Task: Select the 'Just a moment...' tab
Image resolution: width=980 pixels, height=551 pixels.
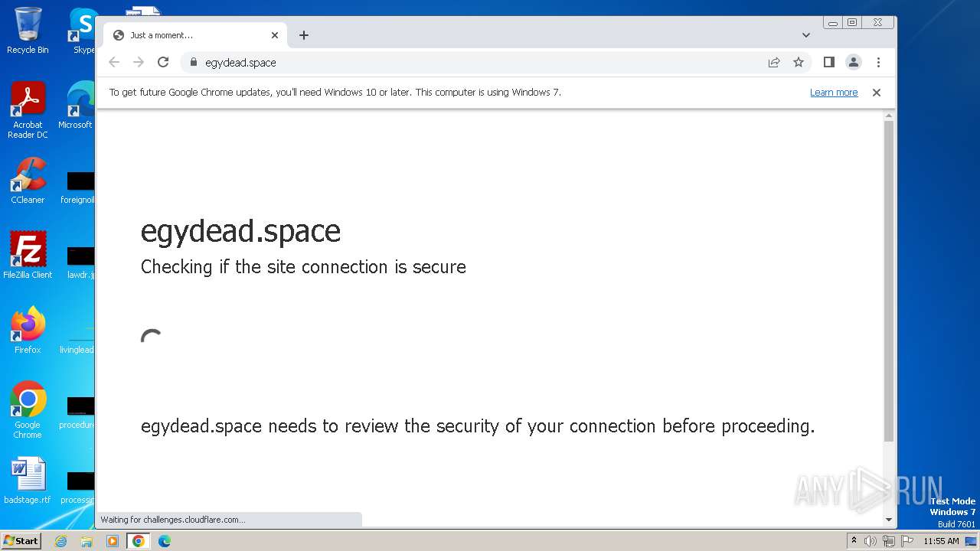Action: (x=195, y=35)
